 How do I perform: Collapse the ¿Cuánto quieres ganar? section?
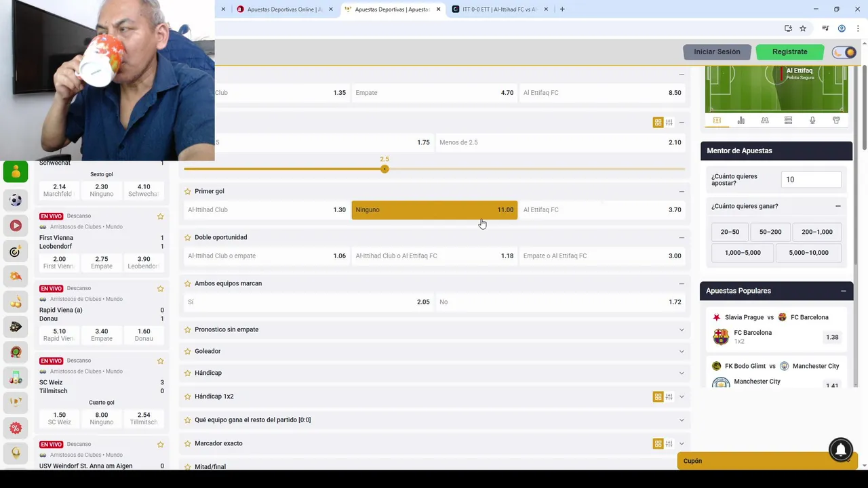837,206
